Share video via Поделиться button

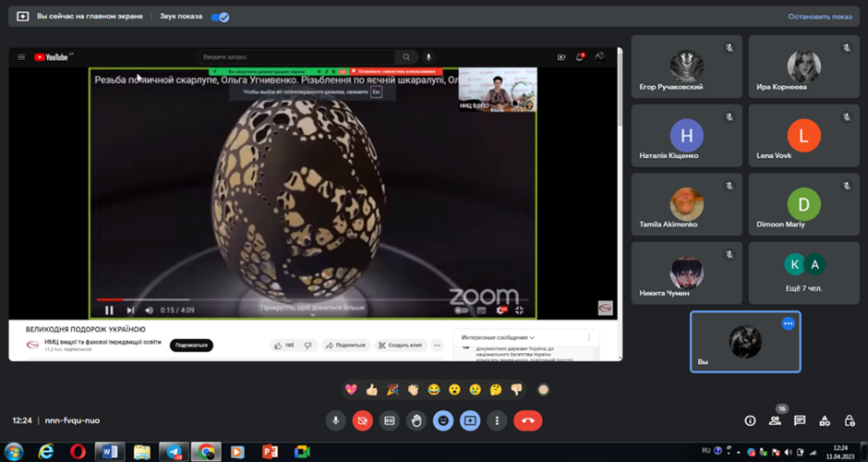pos(346,346)
